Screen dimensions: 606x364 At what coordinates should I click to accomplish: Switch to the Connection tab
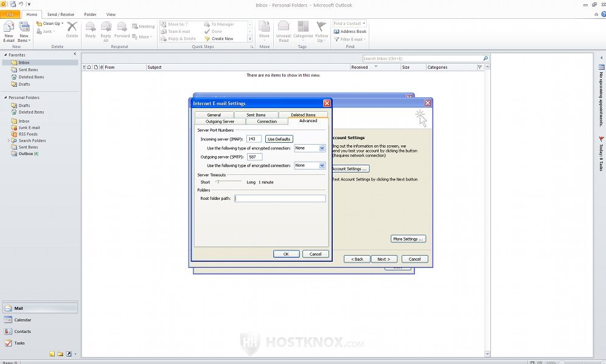pos(266,121)
